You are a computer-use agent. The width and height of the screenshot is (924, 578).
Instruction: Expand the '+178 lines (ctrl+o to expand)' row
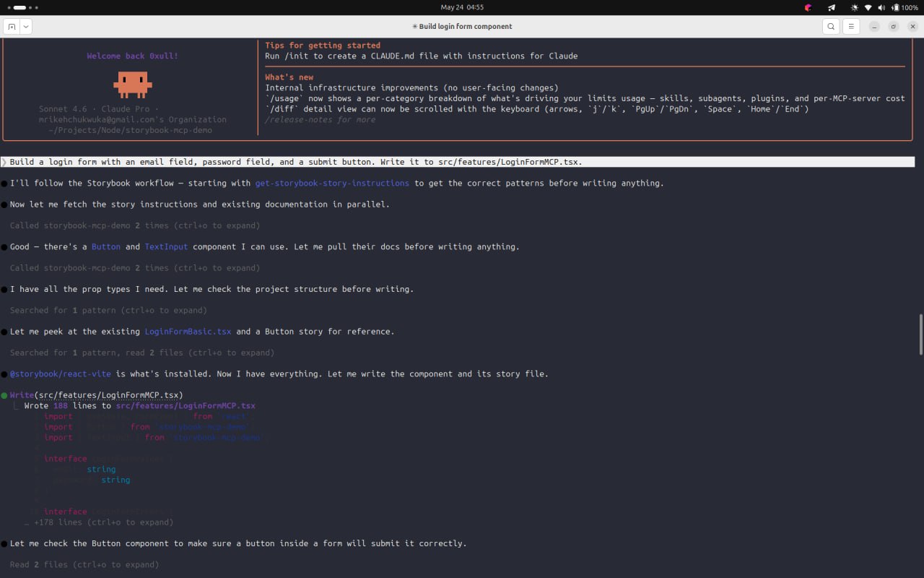[99, 522]
